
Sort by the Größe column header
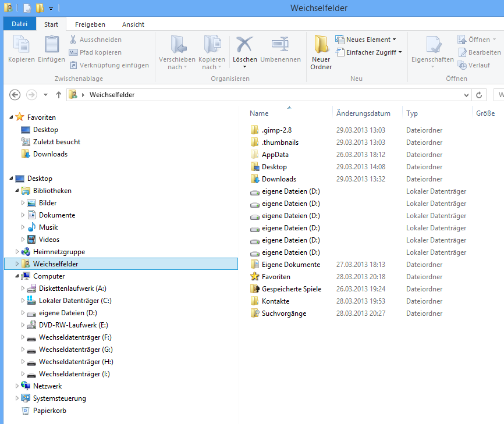pos(485,113)
